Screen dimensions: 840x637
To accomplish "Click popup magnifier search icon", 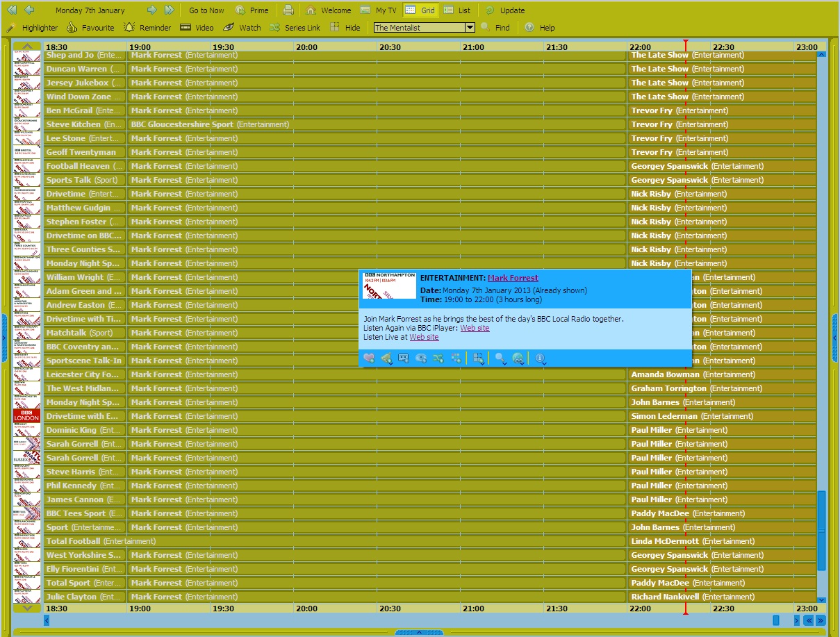I will coord(500,358).
